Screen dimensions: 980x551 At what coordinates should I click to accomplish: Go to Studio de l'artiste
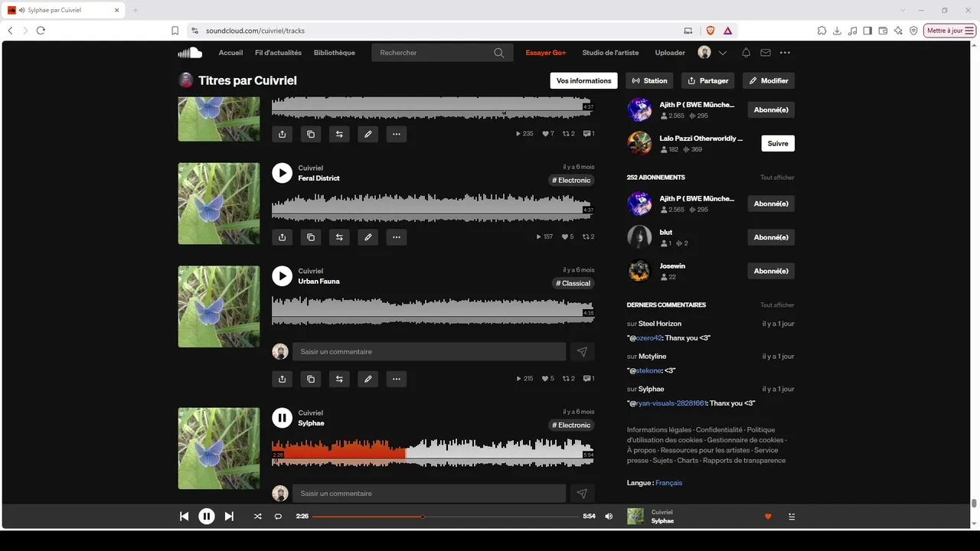(610, 53)
